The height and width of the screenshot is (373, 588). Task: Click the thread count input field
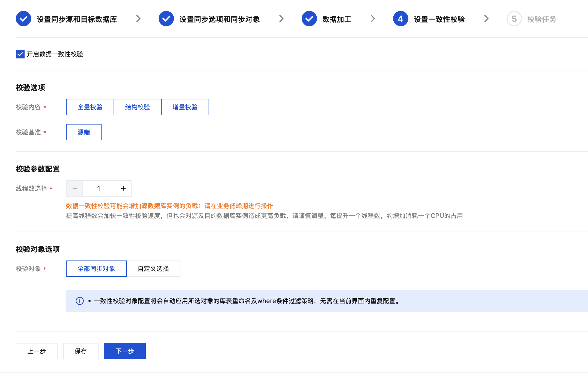[x=99, y=188]
